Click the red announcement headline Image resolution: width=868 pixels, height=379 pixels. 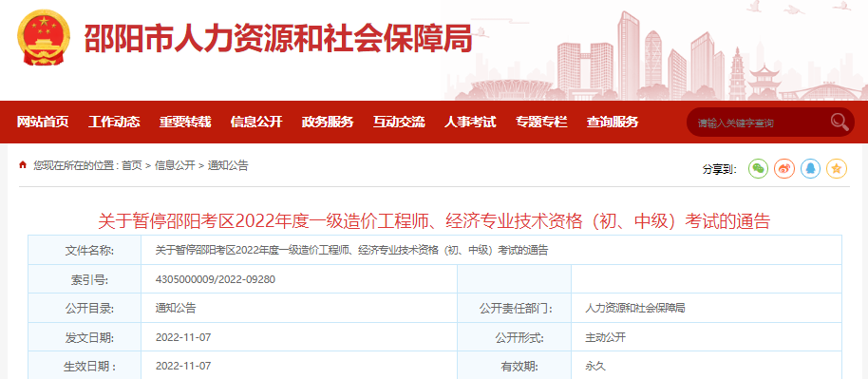click(434, 221)
